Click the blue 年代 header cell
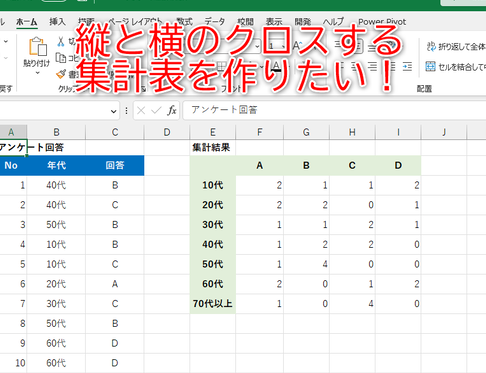486x373 pixels. (56, 165)
